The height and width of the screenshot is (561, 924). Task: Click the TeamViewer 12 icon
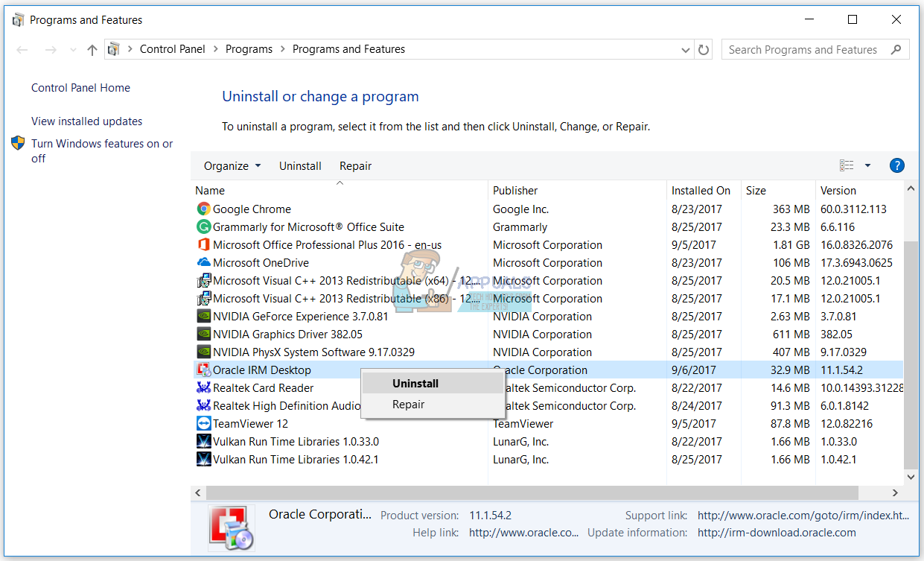tap(203, 424)
